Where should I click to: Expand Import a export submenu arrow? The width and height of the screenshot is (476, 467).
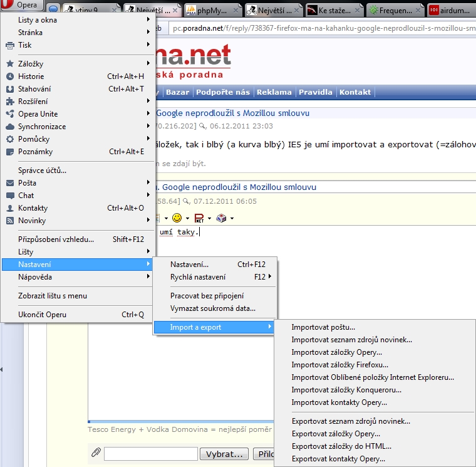(x=270, y=327)
